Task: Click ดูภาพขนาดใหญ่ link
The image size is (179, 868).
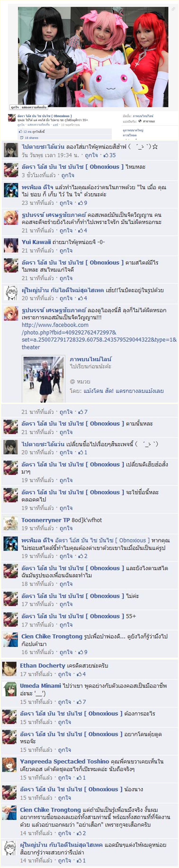Action: click(133, 130)
